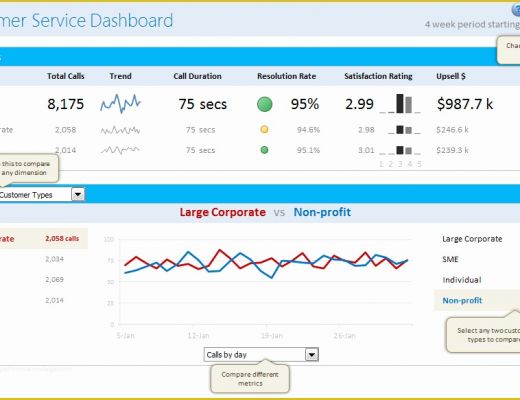Click the Total Calls column header

[x=66, y=76]
